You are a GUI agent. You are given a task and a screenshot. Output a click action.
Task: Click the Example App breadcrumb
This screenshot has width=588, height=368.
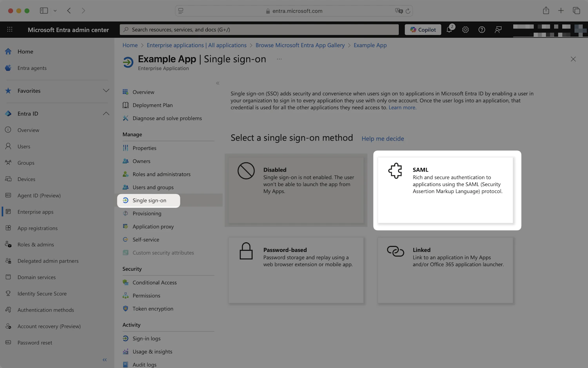point(370,45)
